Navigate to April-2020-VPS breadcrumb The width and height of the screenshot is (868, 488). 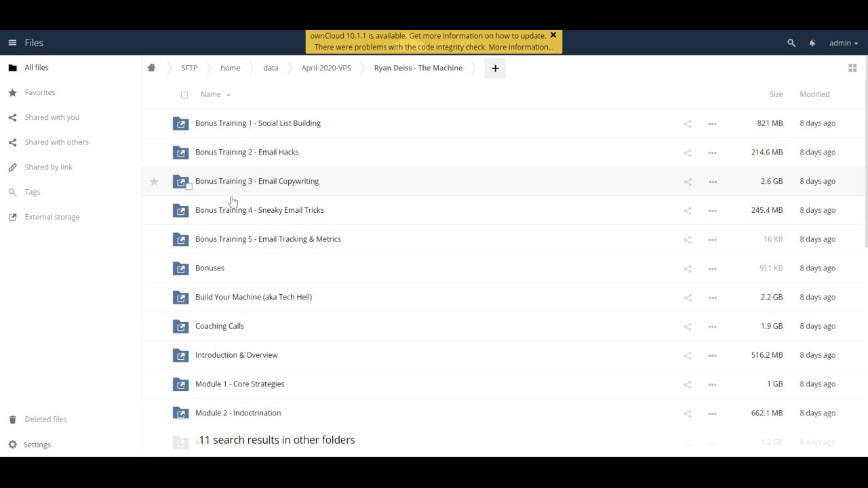pyautogui.click(x=326, y=68)
